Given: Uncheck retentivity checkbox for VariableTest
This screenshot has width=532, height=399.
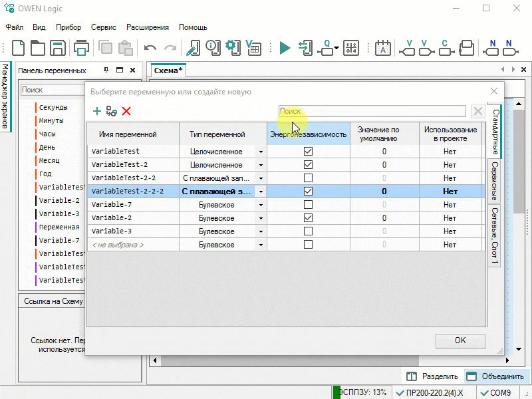Looking at the screenshot, I should 308,152.
